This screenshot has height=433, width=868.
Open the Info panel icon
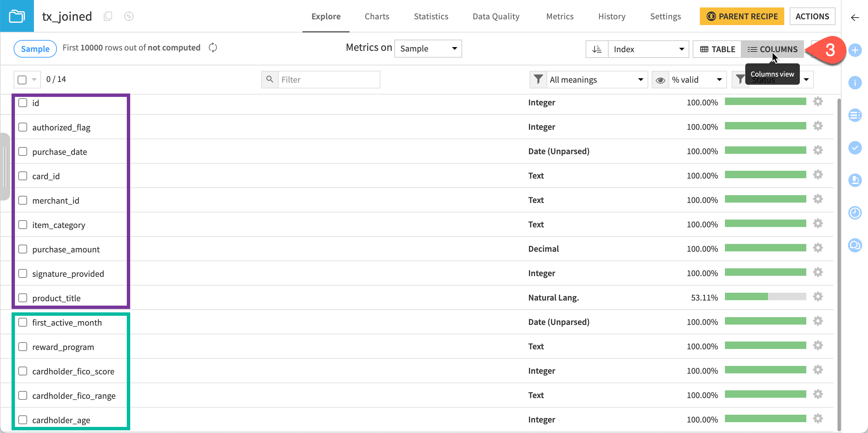855,82
